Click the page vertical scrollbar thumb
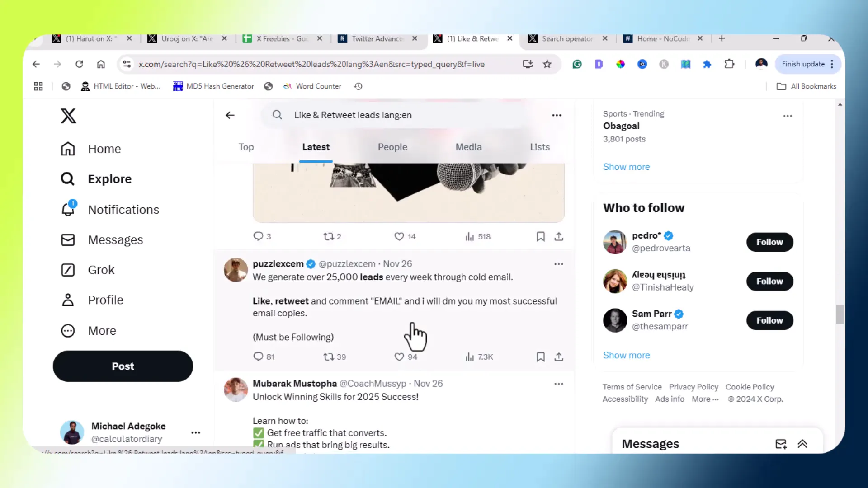Screen dimensions: 868x488 [840, 314]
